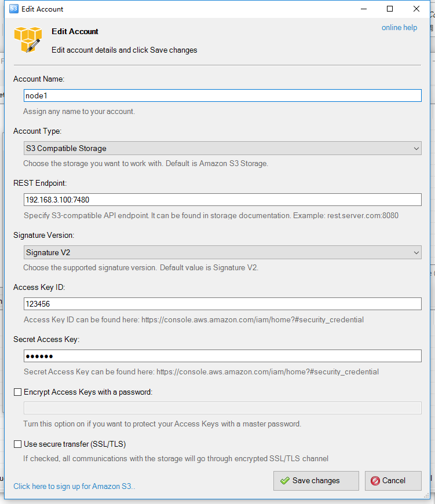Click the Edit Account bucket icon

(28, 41)
